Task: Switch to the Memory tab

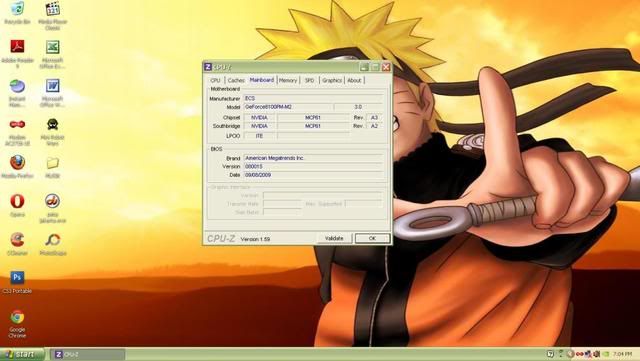Action: [x=288, y=80]
